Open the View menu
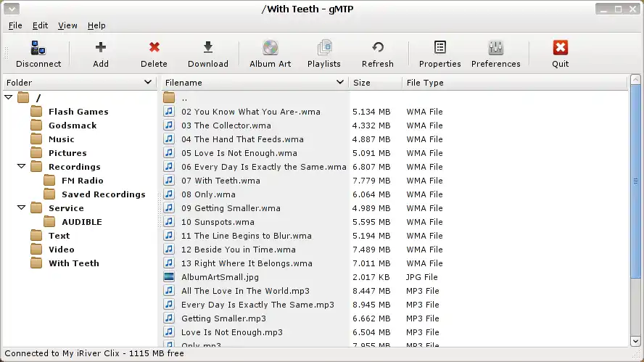 pos(67,25)
